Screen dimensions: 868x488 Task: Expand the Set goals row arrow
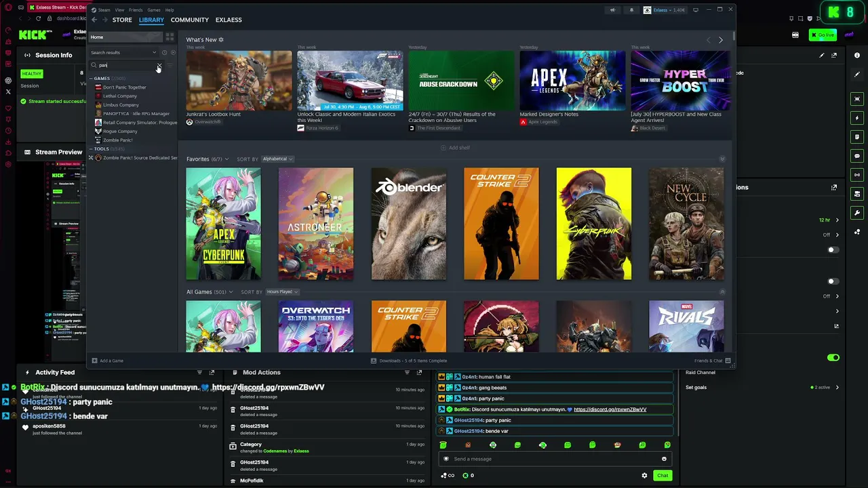click(837, 388)
